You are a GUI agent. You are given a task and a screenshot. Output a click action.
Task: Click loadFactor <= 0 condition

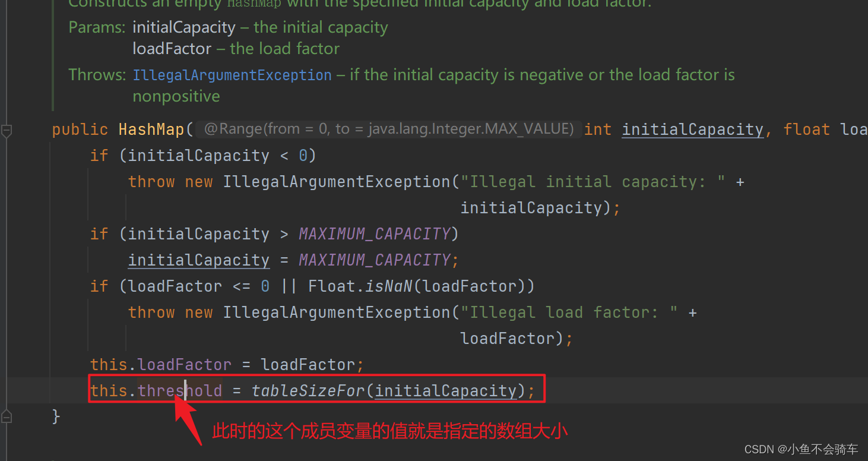tap(199, 286)
